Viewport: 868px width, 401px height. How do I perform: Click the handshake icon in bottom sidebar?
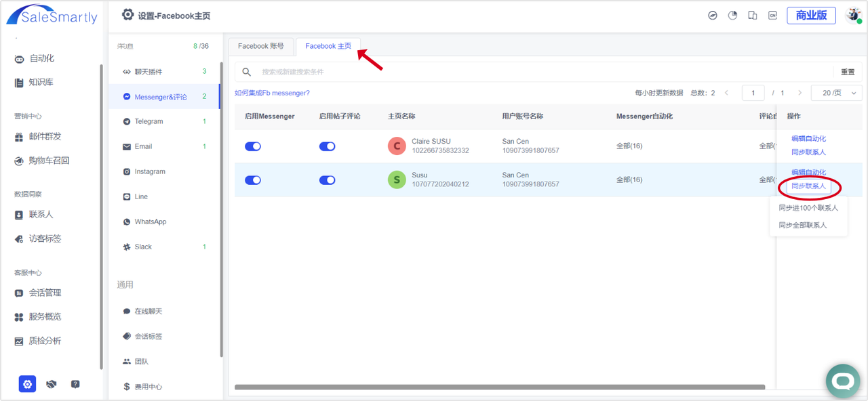point(51,384)
